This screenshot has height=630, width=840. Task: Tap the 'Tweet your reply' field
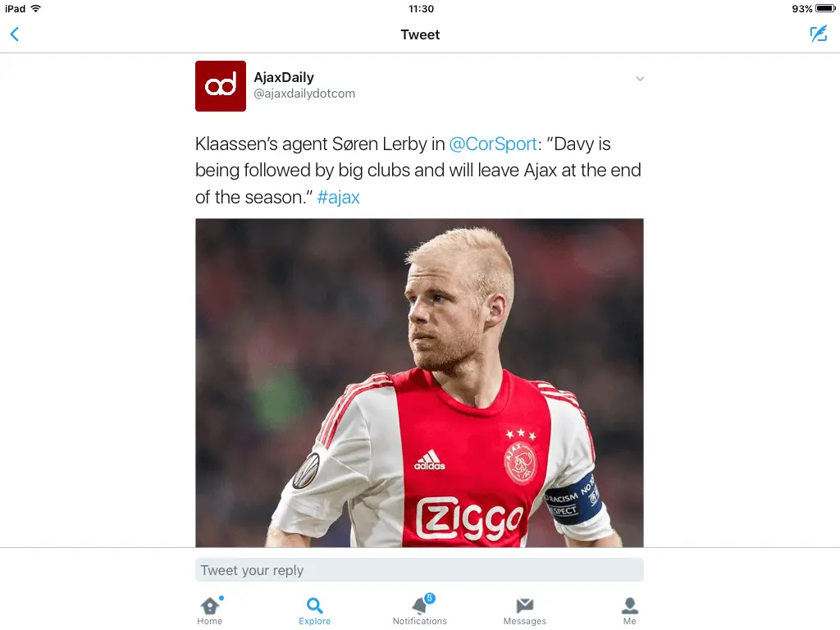point(419,570)
